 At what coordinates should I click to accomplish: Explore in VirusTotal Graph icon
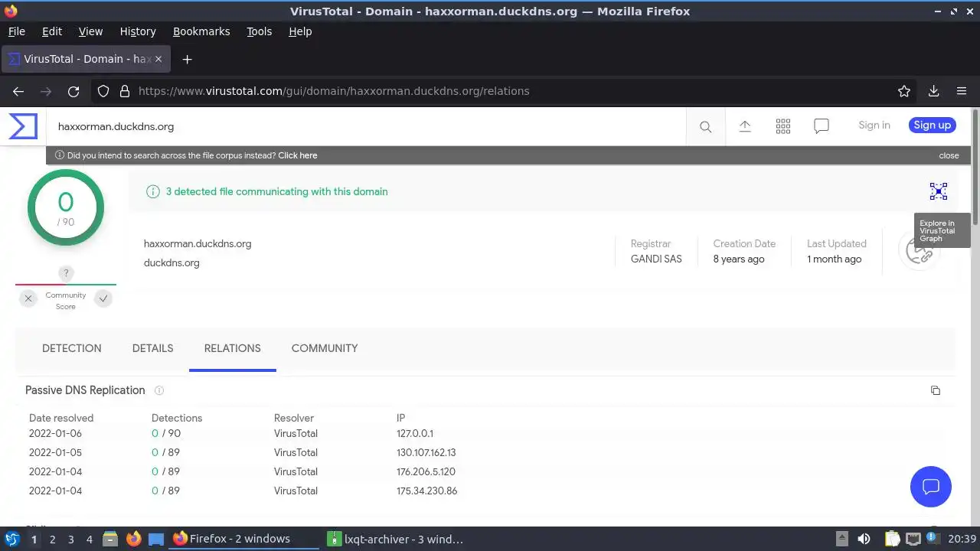tap(938, 191)
